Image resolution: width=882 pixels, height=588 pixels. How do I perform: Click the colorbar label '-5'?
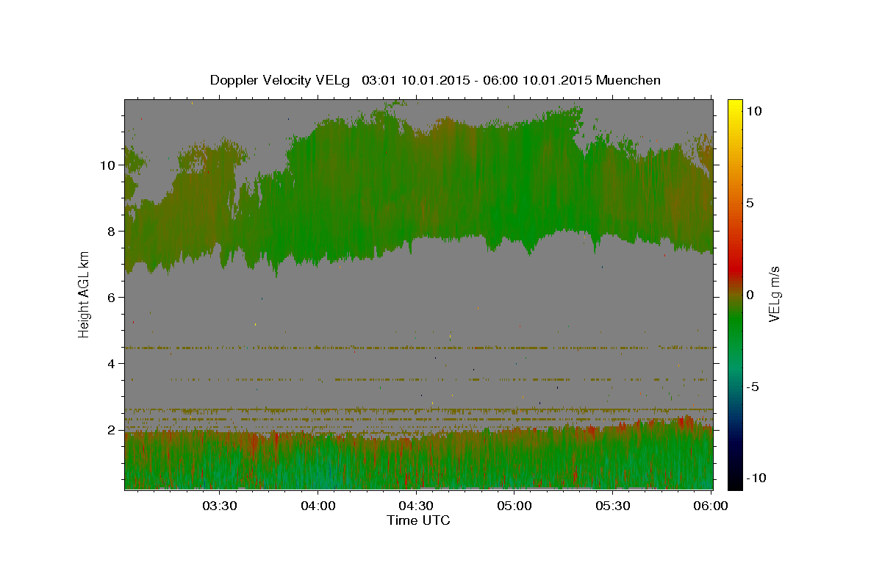(x=752, y=387)
